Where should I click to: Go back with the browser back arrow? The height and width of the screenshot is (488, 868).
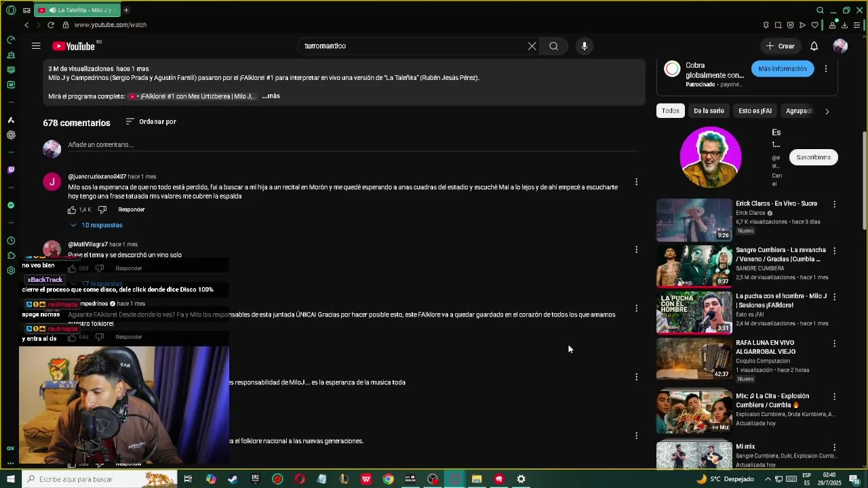click(x=26, y=25)
